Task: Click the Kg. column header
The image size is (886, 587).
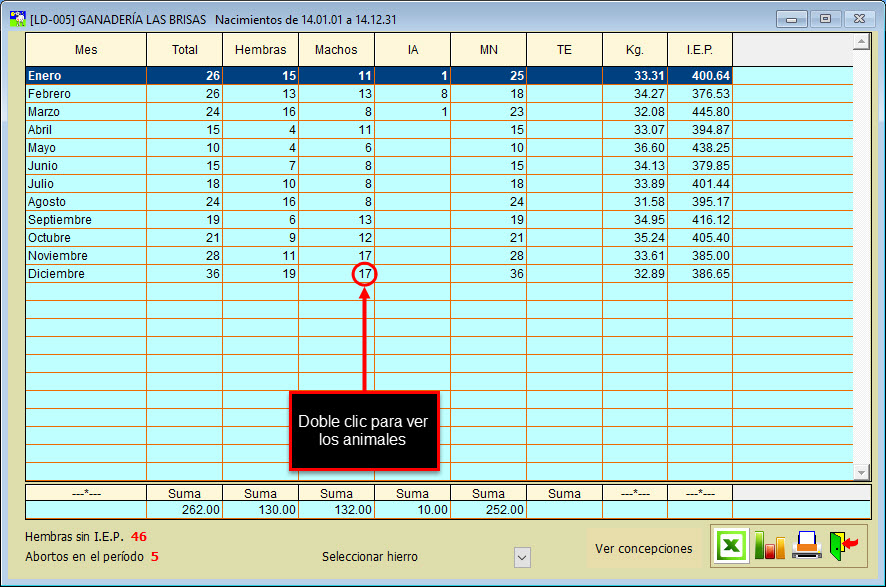Action: [635, 50]
